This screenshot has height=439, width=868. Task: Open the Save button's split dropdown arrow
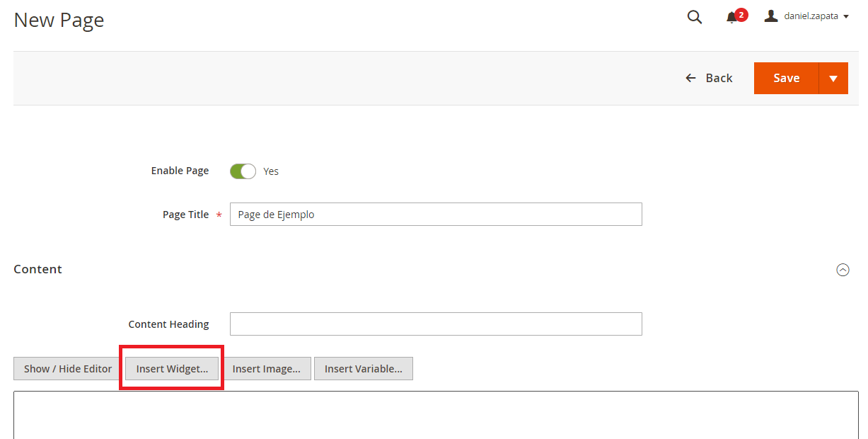[x=835, y=78]
